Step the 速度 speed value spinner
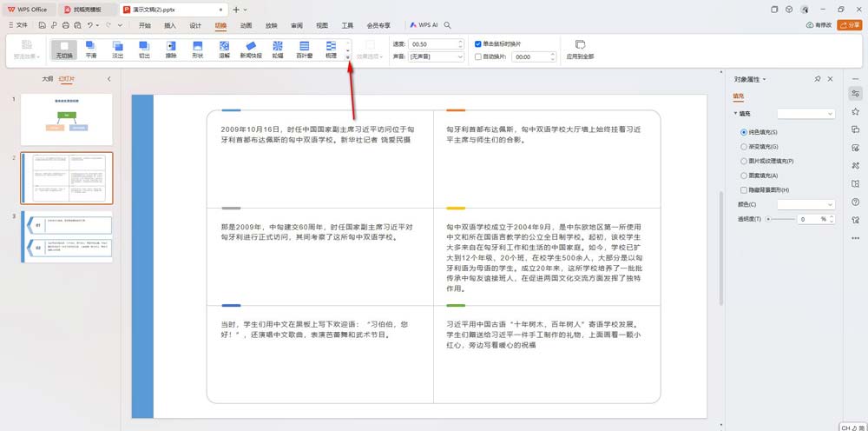Image resolution: width=868 pixels, height=431 pixels. (461, 43)
